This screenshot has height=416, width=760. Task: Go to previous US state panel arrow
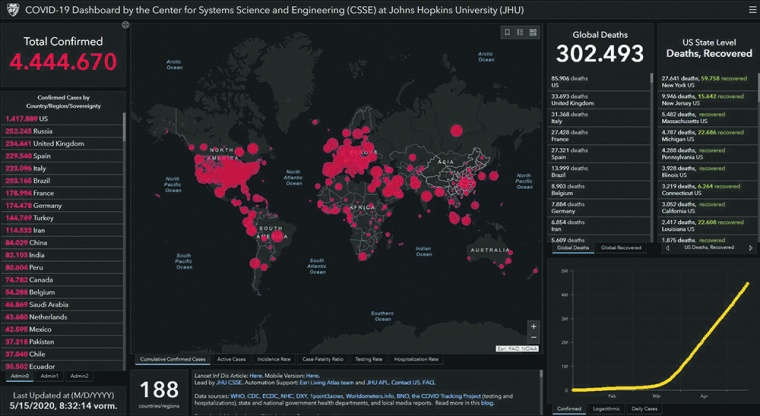click(667, 248)
